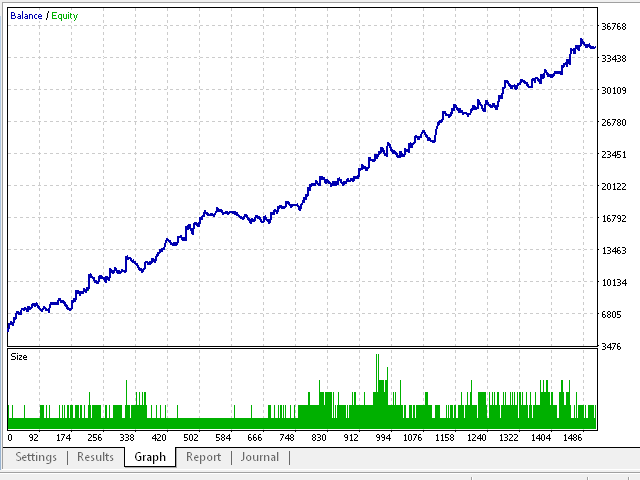
Task: Click the 994 x-axis label
Action: tap(383, 438)
